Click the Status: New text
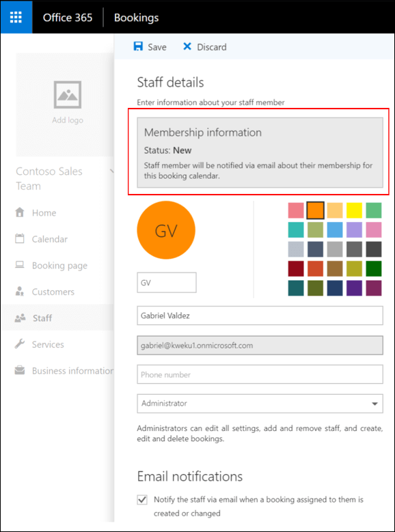 click(168, 150)
